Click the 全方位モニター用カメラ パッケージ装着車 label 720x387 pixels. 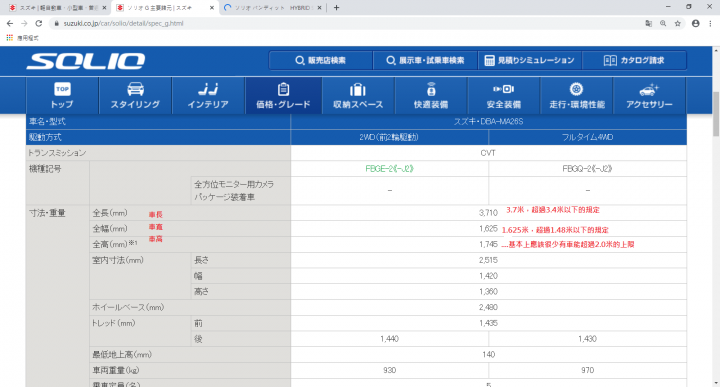click(x=234, y=191)
